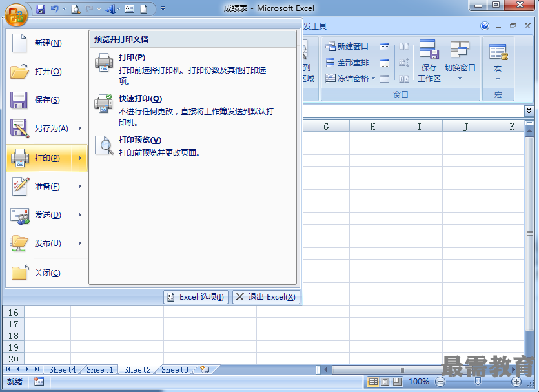Click the new blank document icon in Quick Access Toolbar
Screen dimensions: 539x392
point(144,9)
